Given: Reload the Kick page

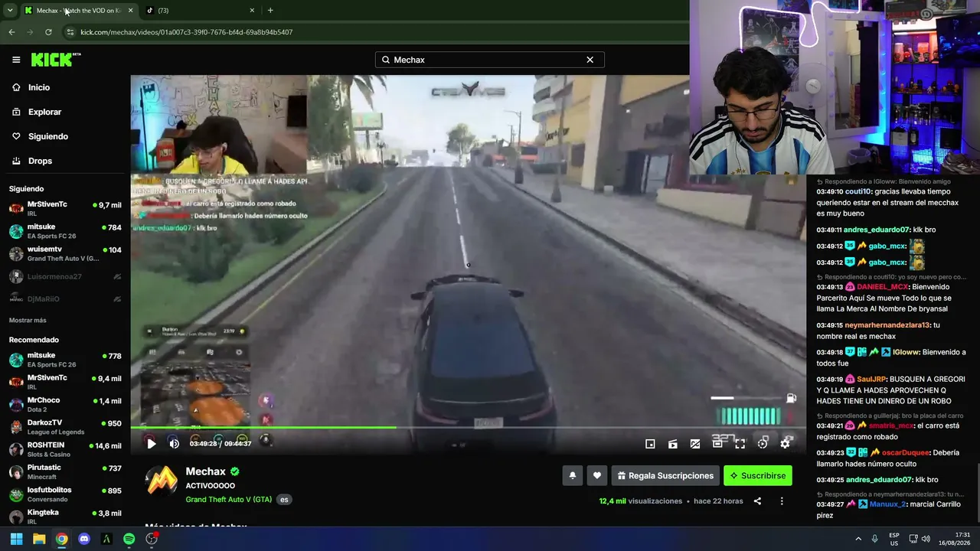Looking at the screenshot, I should [x=48, y=32].
